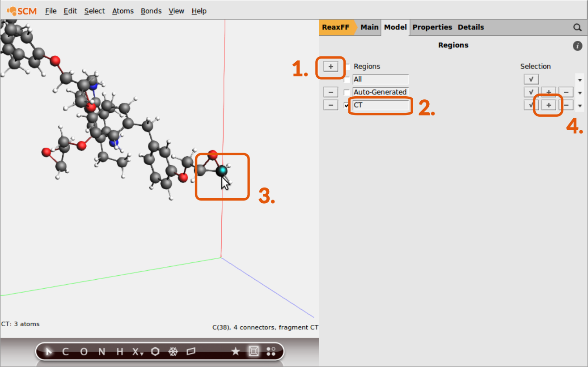Viewport: 588px width, 367px height.
Task: Select the pointer arrow tool
Action: (x=49, y=352)
